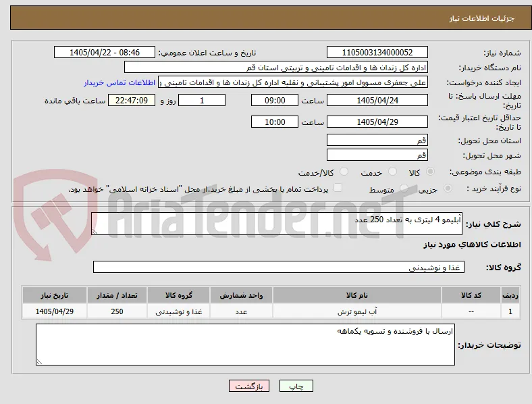Click the شماره نیاز field 1105003134000052
Viewport: 532px width, 404px height.
[x=377, y=52]
